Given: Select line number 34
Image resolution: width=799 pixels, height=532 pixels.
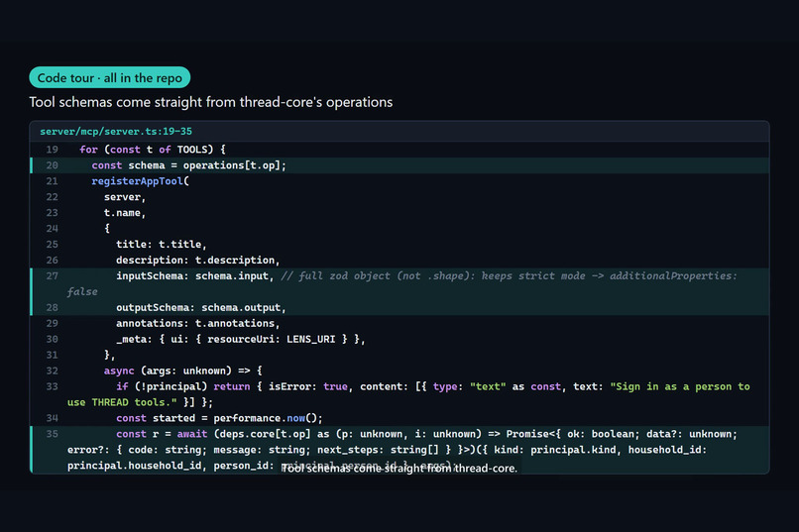Looking at the screenshot, I should [52, 418].
